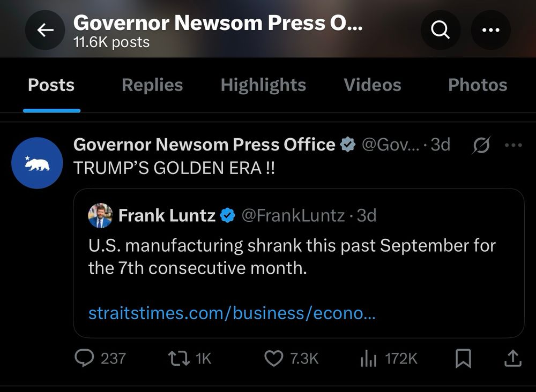Open the header three-dot more menu
Screen dimensions: 536x392
490,31
